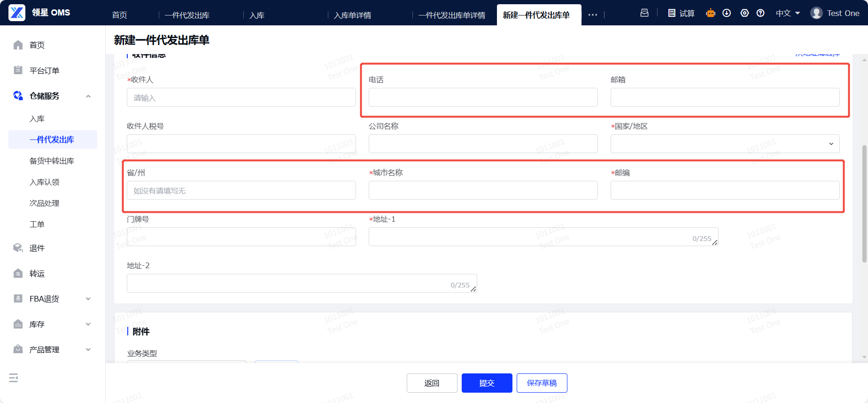This screenshot has width=868, height=403.
Task: Click the 转运 sidebar icon
Action: (18, 273)
